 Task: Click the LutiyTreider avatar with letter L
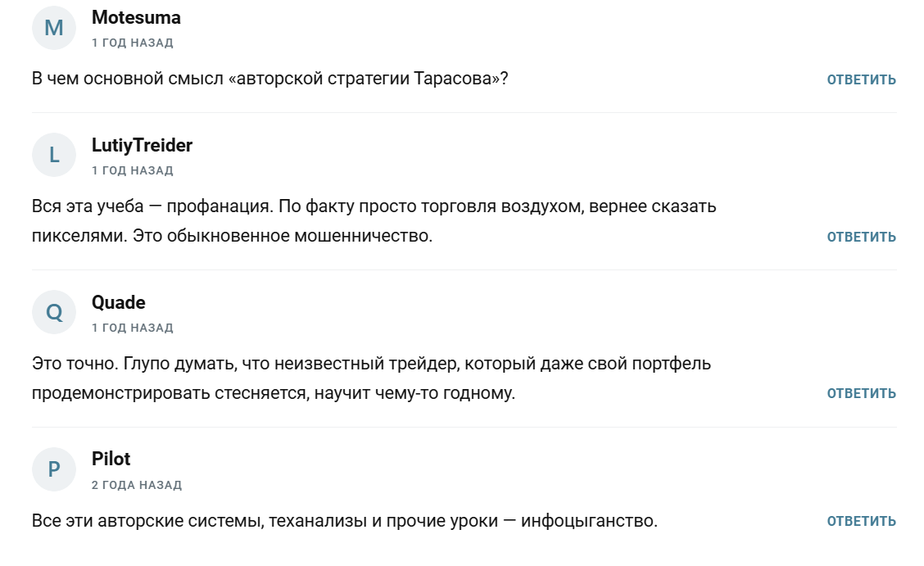tap(54, 156)
